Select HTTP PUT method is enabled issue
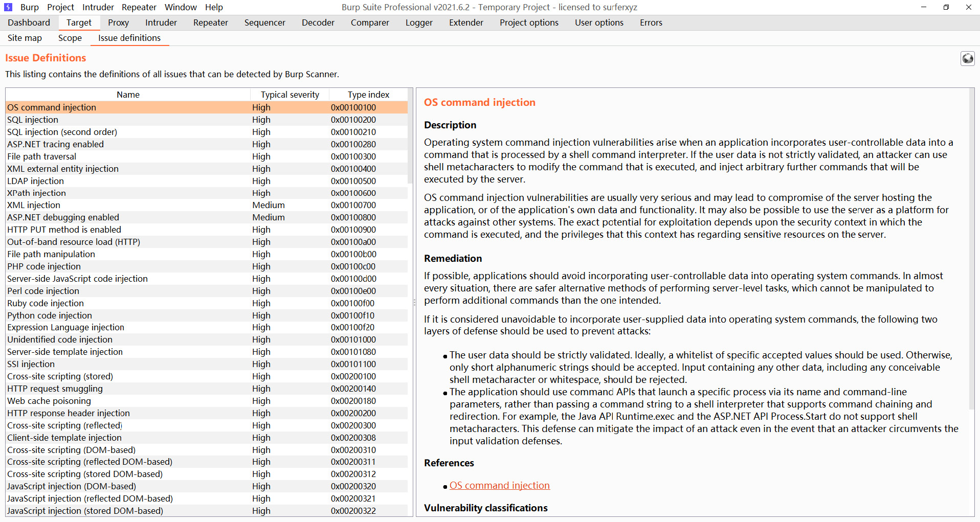 tap(207, 230)
